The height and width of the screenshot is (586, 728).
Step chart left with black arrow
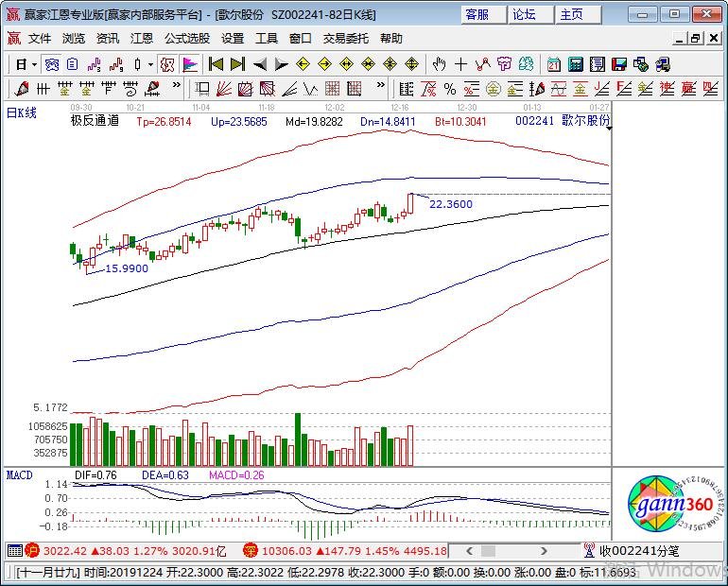click(260, 64)
